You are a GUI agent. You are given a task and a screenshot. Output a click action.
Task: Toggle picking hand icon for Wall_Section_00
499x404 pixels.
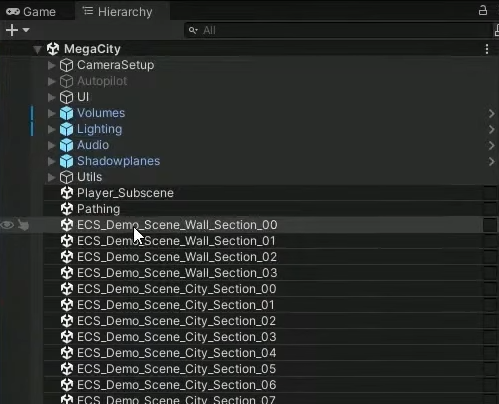(23, 225)
